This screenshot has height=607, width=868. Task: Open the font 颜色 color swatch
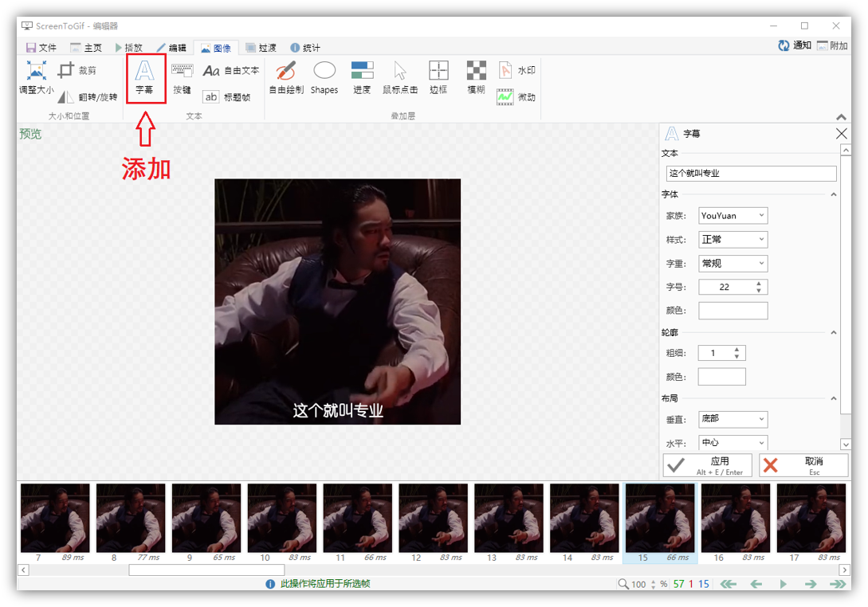tap(732, 311)
